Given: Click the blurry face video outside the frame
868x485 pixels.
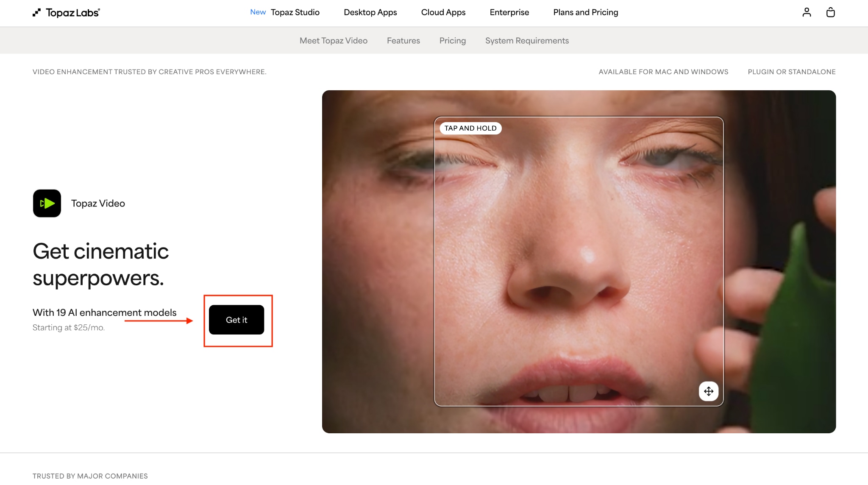Looking at the screenshot, I should 373,276.
